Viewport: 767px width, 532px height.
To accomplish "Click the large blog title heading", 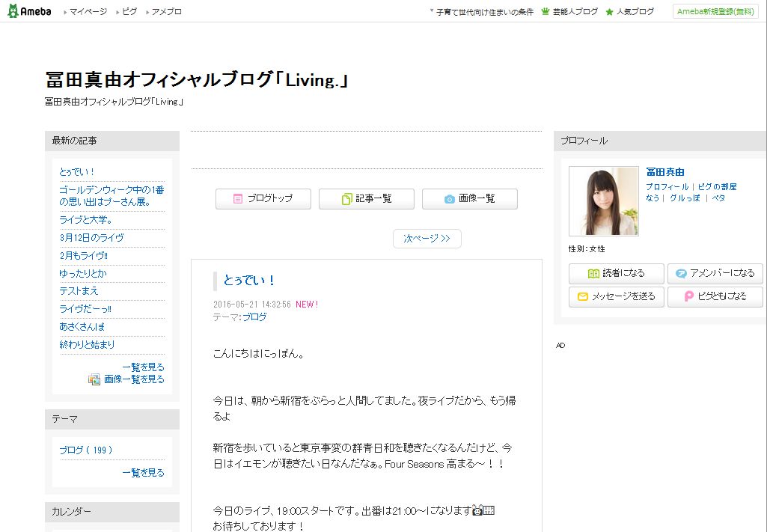I will [x=197, y=80].
